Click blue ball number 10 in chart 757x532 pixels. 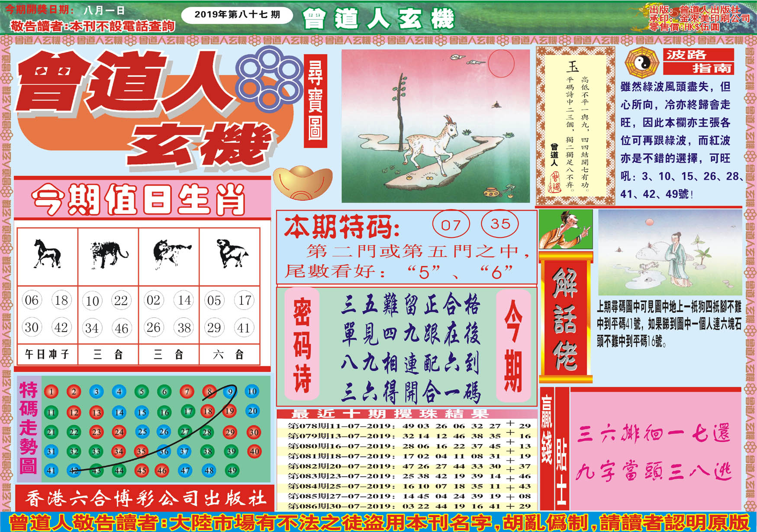(x=252, y=391)
